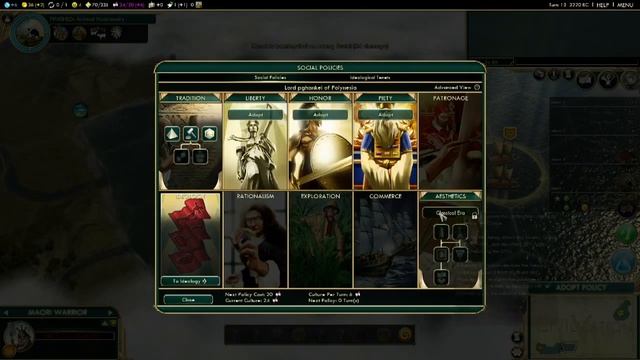Select Tradition's pyramid policy icon
This screenshot has height=360, width=640.
[172, 134]
